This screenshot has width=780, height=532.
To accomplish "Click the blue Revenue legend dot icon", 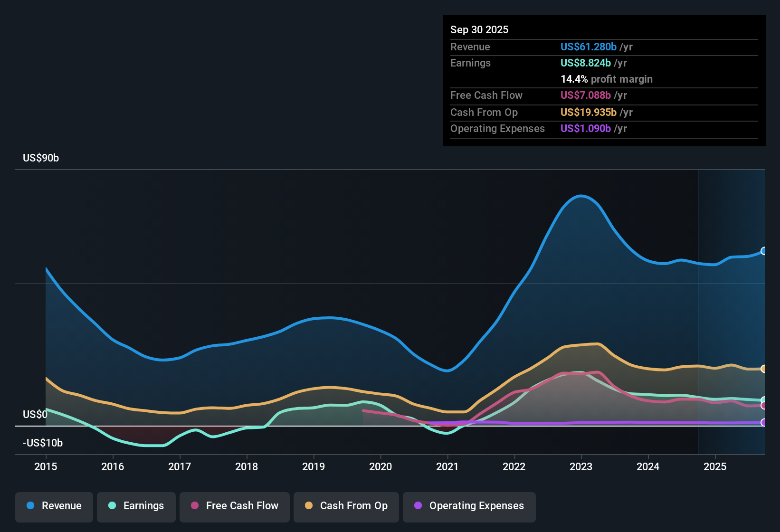I will pyautogui.click(x=30, y=506).
